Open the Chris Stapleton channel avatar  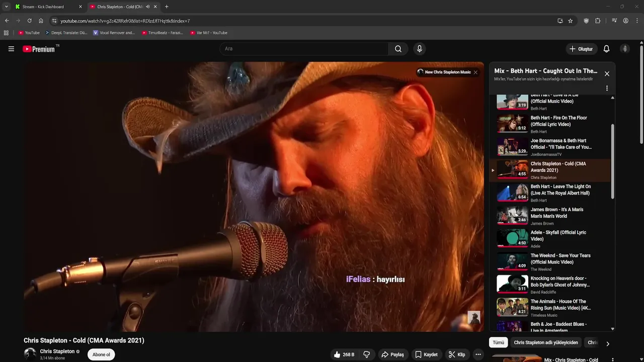30,354
